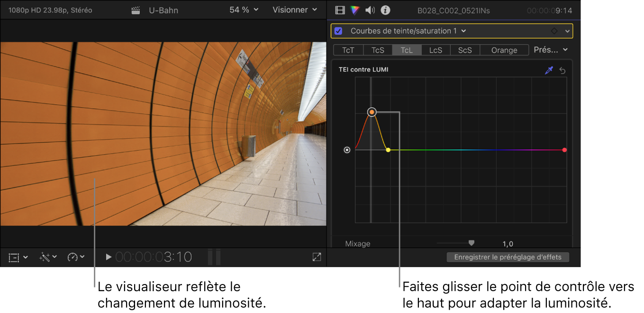The width and height of the screenshot is (644, 313).
Task: Click the clapperboard icon beside U-Bahn
Action: [136, 10]
